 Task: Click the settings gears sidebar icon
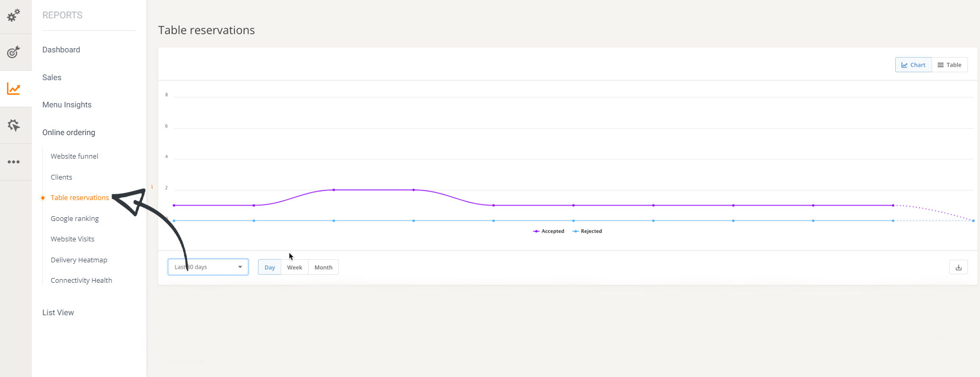click(14, 16)
